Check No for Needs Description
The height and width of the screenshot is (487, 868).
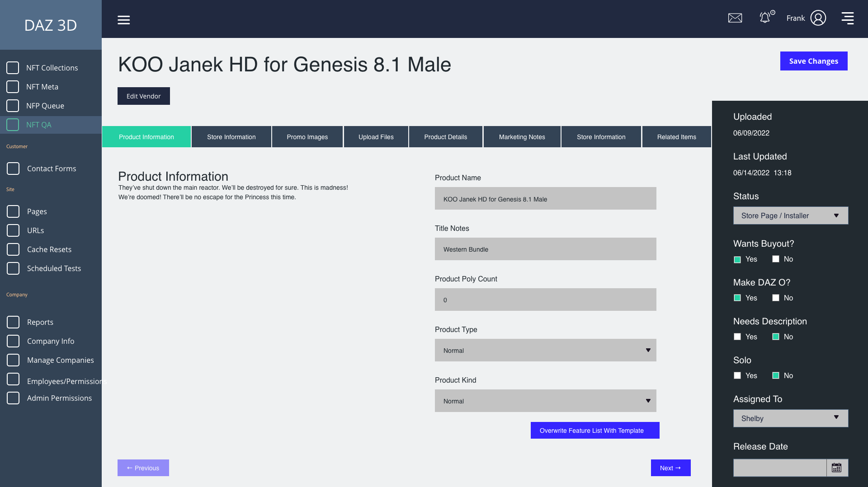(x=776, y=337)
